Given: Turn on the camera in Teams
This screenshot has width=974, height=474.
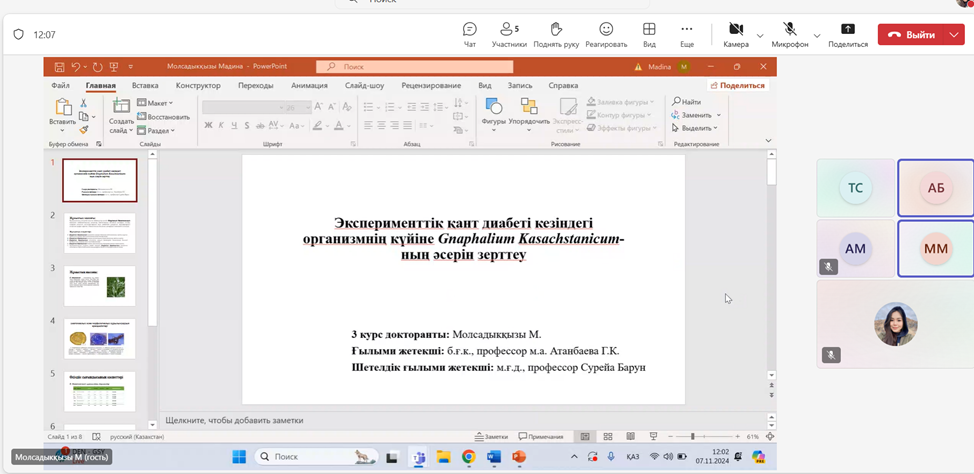Looking at the screenshot, I should point(736,35).
